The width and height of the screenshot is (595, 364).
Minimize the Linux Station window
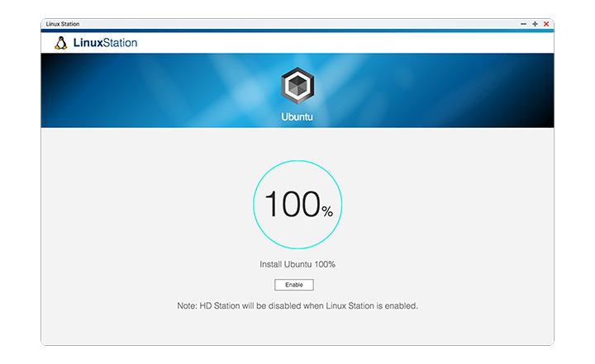click(x=524, y=24)
